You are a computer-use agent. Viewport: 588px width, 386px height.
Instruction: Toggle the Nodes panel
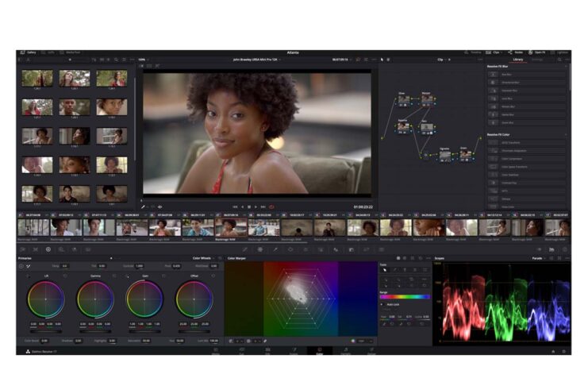point(516,52)
